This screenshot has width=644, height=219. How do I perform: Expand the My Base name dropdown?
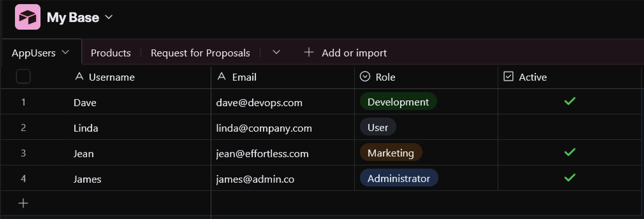(x=109, y=17)
